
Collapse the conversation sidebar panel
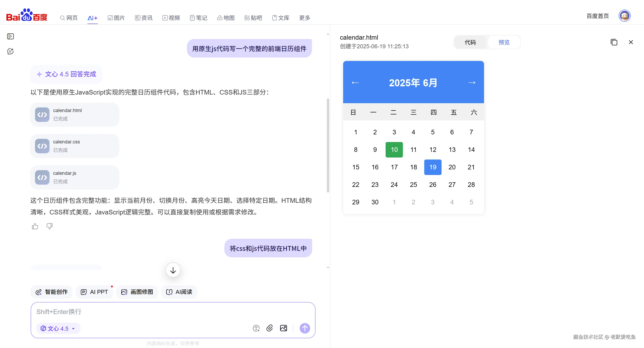[10, 36]
